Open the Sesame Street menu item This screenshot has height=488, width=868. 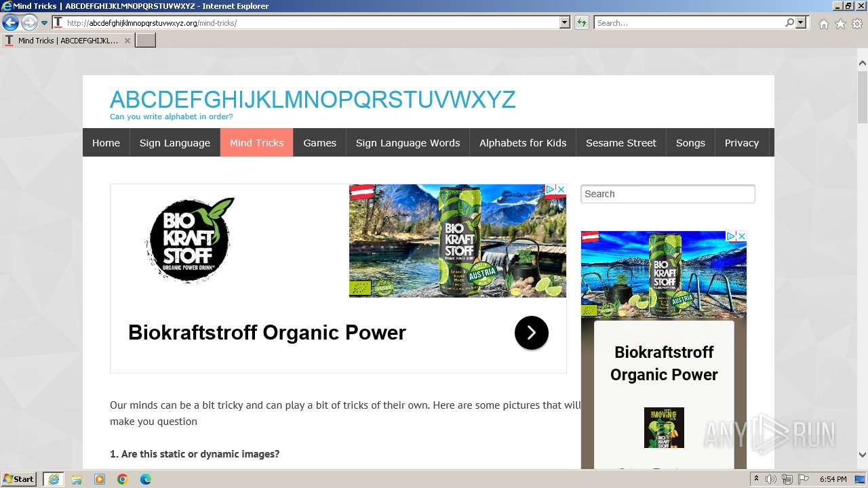tap(621, 142)
